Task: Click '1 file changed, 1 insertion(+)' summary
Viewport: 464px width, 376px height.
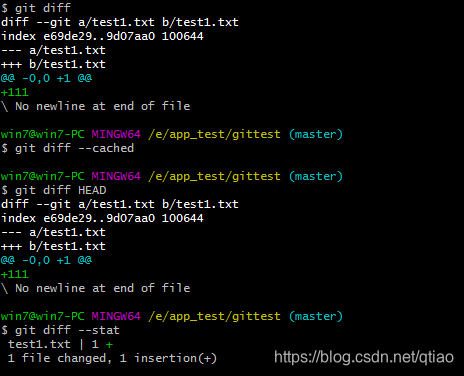Action: [112, 358]
